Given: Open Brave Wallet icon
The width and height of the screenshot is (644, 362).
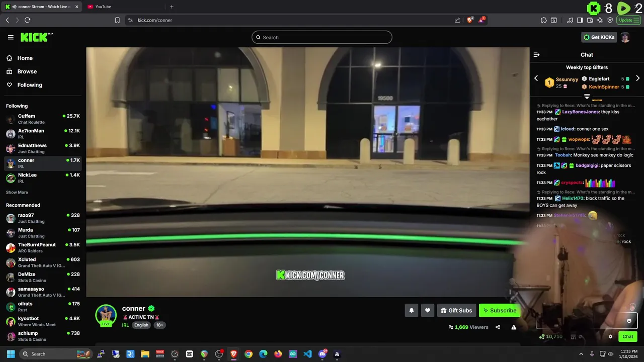Looking at the screenshot, I should pos(590,20).
